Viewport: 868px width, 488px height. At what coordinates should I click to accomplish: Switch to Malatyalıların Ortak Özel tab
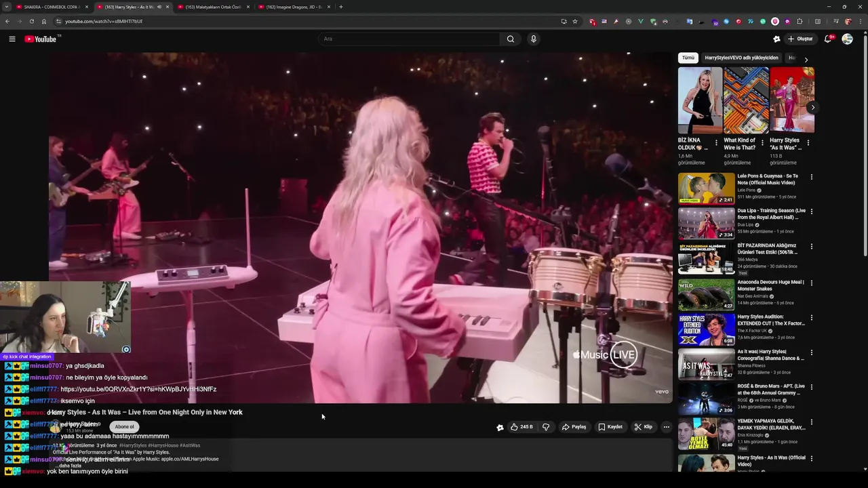point(213,7)
